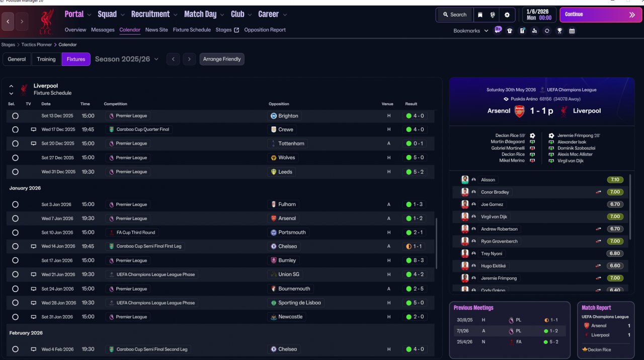Open the bookmark flag icon
This screenshot has height=360, width=644.
(x=480, y=15)
